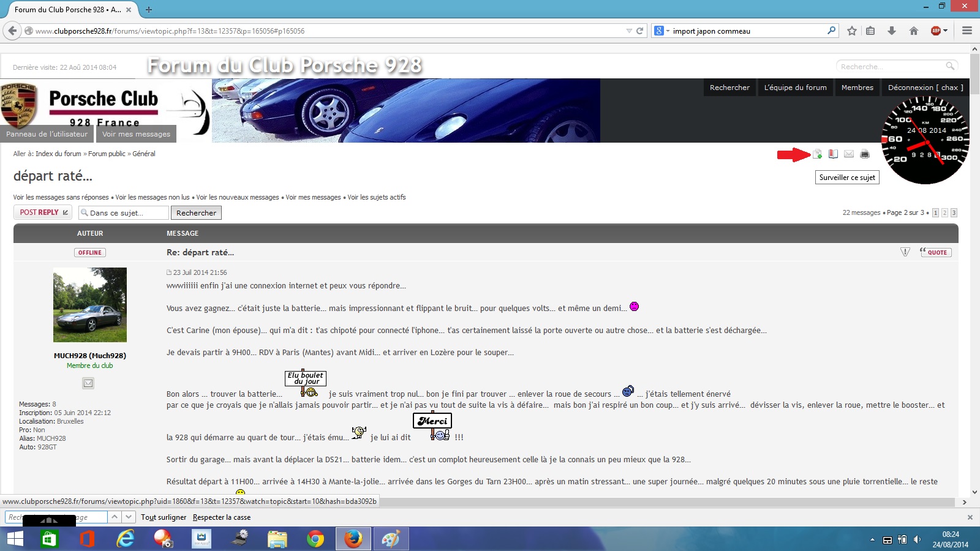Viewport: 980px width, 551px height.
Task: Open the search engine selector dropdown
Action: coord(662,31)
